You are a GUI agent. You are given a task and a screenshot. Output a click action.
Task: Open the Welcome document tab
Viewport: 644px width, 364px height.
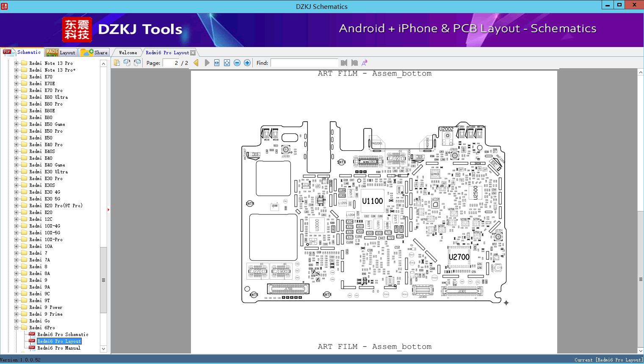pos(128,53)
